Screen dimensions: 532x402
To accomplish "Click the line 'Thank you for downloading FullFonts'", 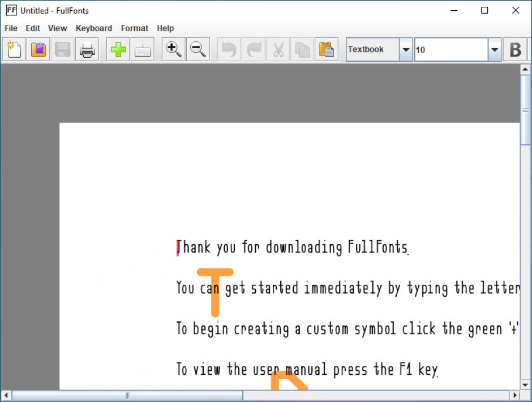I will 292,247.
